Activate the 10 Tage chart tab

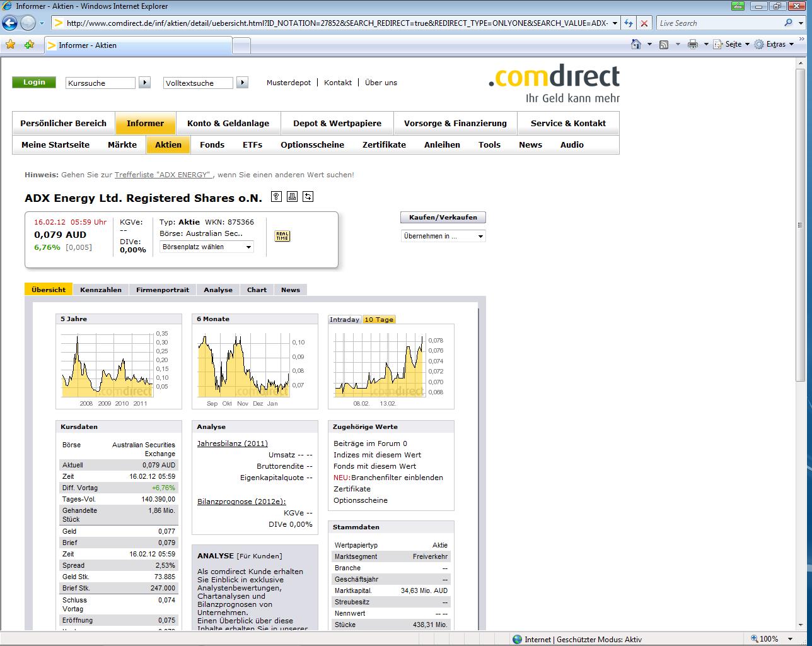(378, 319)
